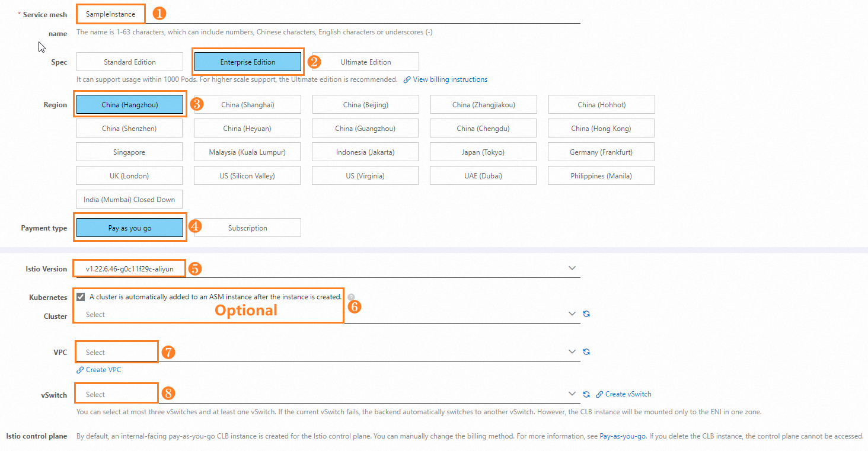Pick the Singapore region
This screenshot has height=451, width=868.
pyautogui.click(x=129, y=152)
